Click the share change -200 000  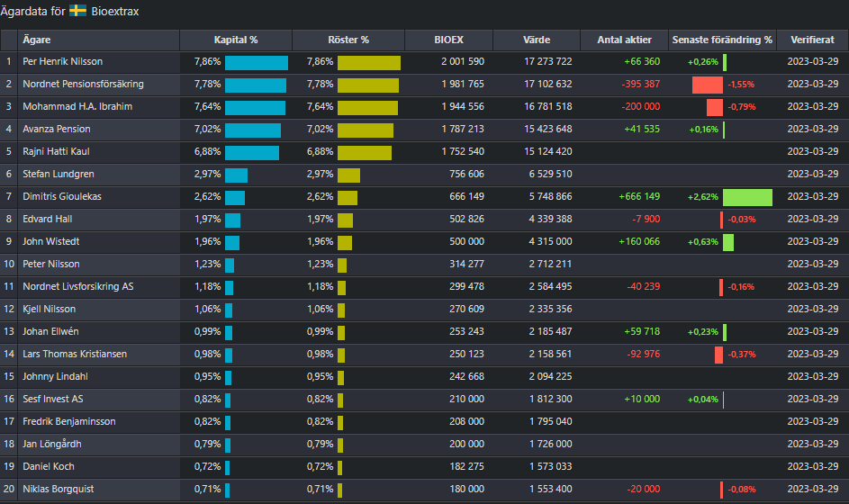click(x=641, y=106)
